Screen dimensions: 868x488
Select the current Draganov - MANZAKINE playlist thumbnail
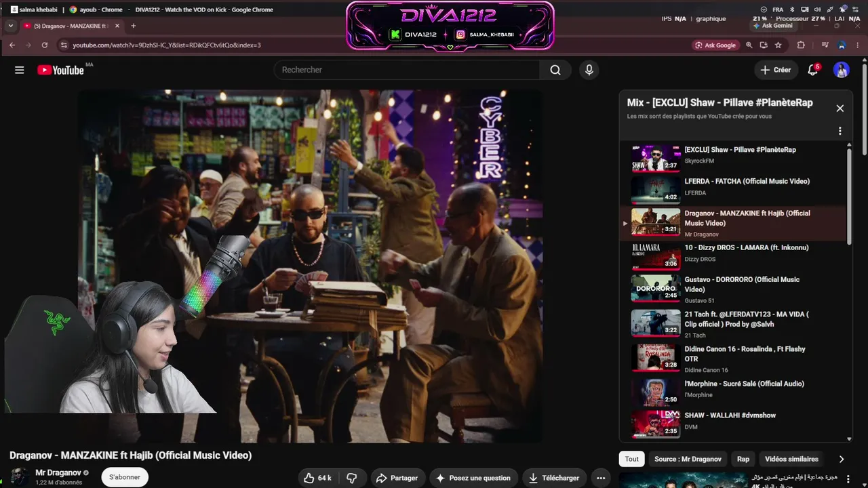tap(656, 222)
